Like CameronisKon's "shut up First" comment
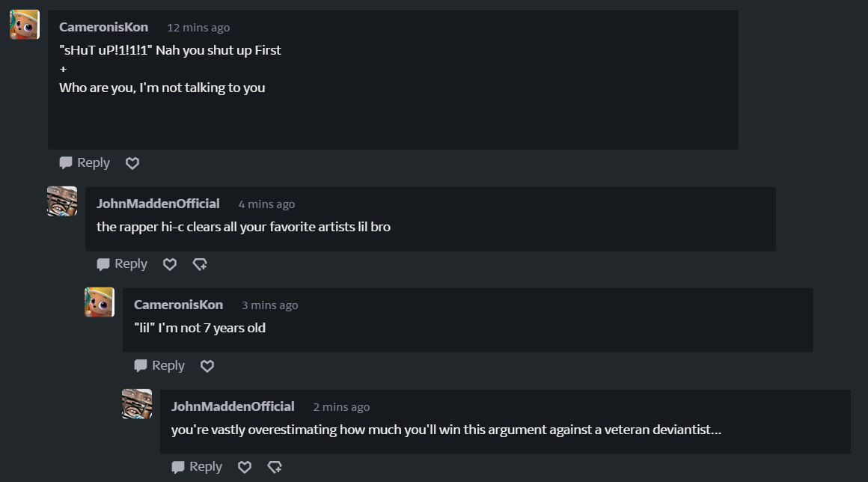Viewport: 868px width, 482px height. tap(132, 163)
